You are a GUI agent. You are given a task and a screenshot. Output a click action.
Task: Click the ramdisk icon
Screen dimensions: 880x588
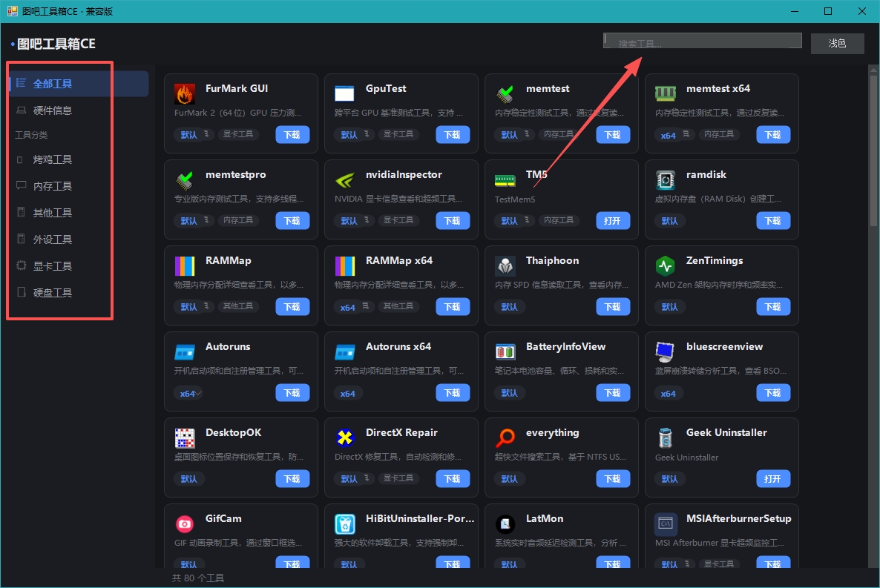click(665, 180)
